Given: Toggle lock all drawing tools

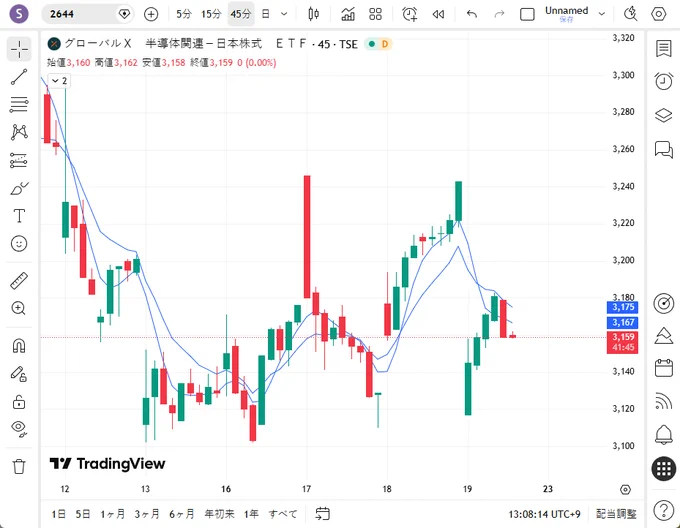Looking at the screenshot, I should (19, 402).
